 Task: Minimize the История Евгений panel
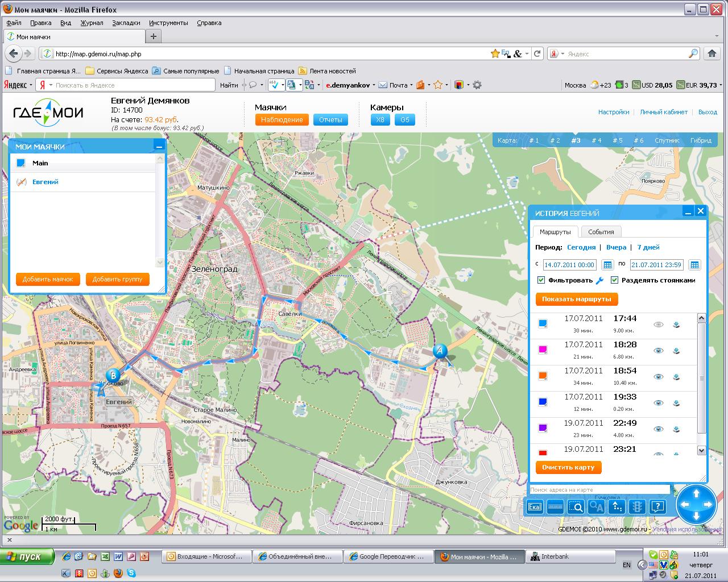click(x=688, y=211)
